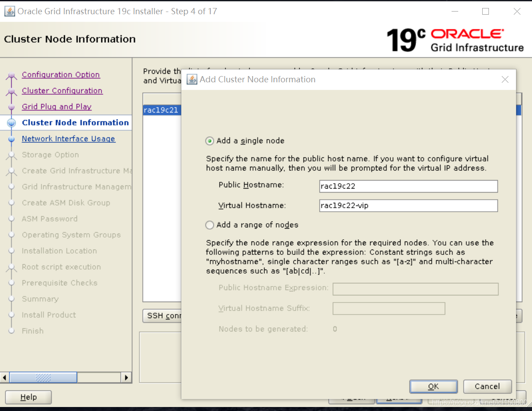Select the 'Add a single node' radio button

pos(210,141)
